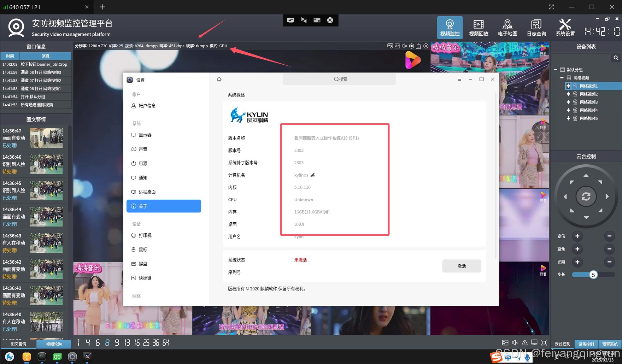
Task: Toggle fullscreen on the bottom status bar
Action: click(544, 342)
